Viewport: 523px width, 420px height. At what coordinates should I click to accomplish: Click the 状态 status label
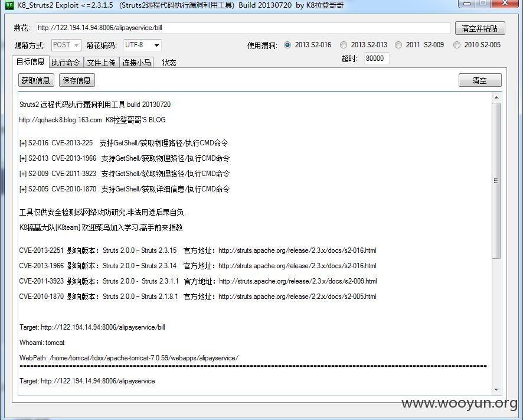[x=169, y=63]
